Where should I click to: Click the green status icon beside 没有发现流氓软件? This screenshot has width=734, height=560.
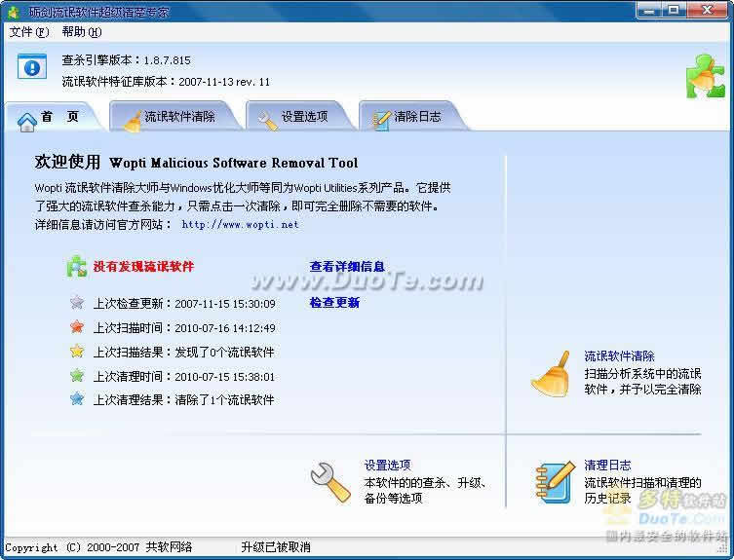(x=76, y=267)
